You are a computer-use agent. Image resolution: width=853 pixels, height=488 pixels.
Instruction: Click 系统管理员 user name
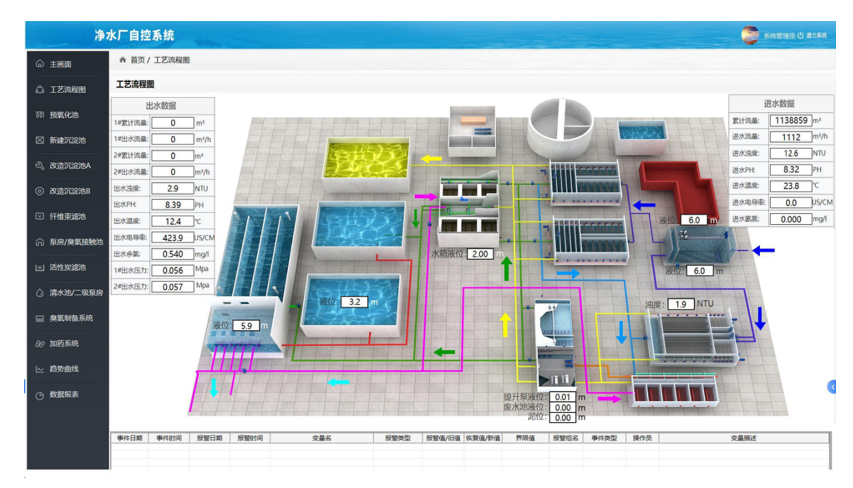coord(779,35)
